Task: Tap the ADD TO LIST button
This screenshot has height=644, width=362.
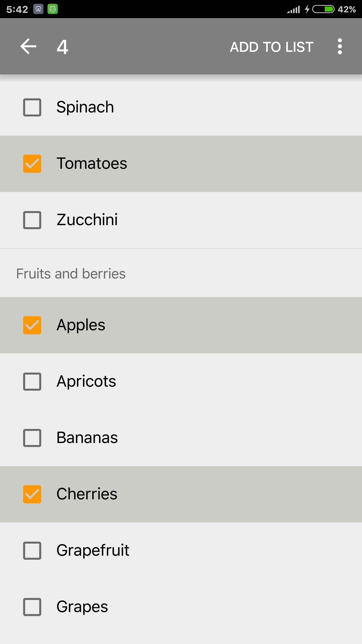Action: (271, 47)
